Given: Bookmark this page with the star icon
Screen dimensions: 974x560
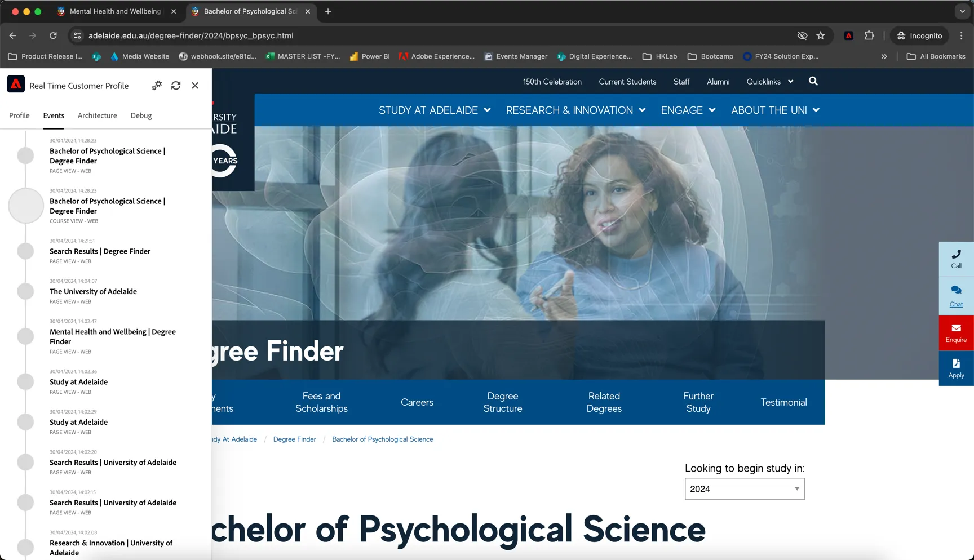Looking at the screenshot, I should pos(821,35).
